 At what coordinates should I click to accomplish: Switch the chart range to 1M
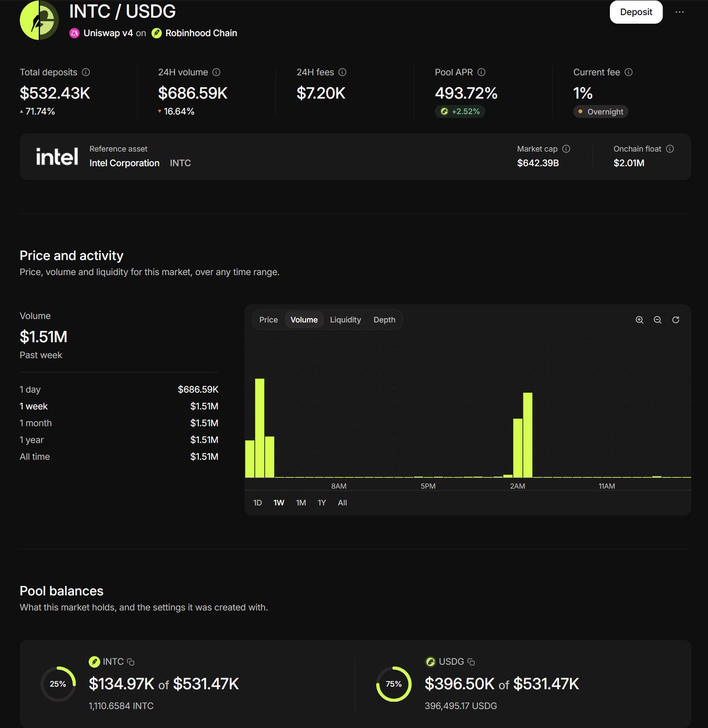[x=301, y=503]
